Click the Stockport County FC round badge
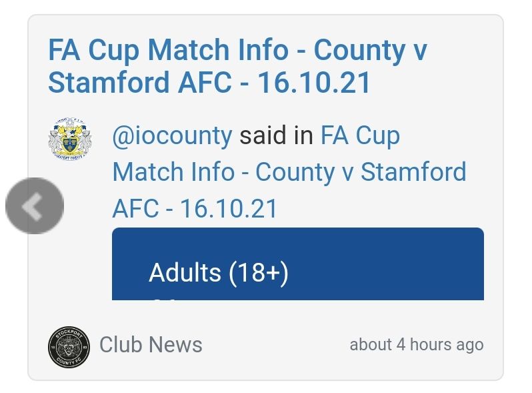 tap(69, 347)
